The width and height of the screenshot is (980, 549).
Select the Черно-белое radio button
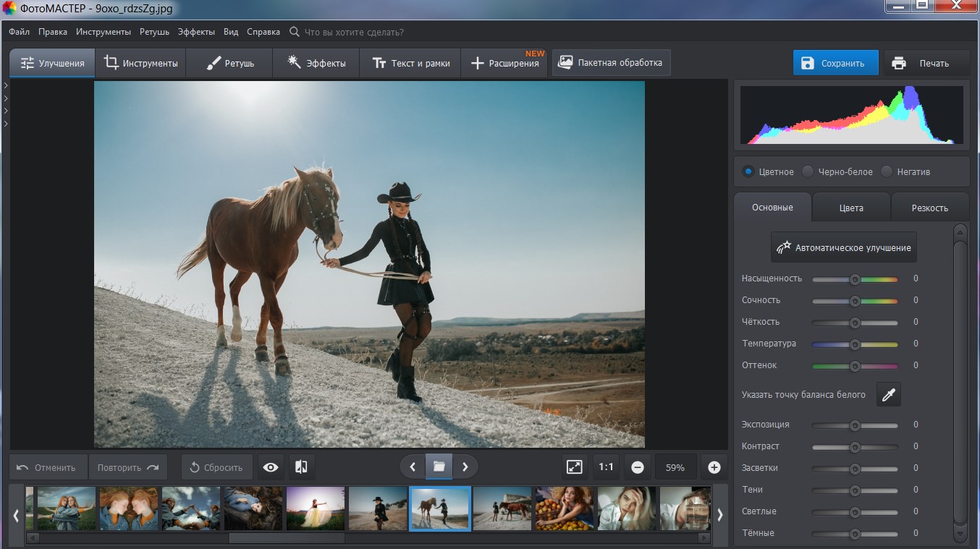pyautogui.click(x=808, y=171)
